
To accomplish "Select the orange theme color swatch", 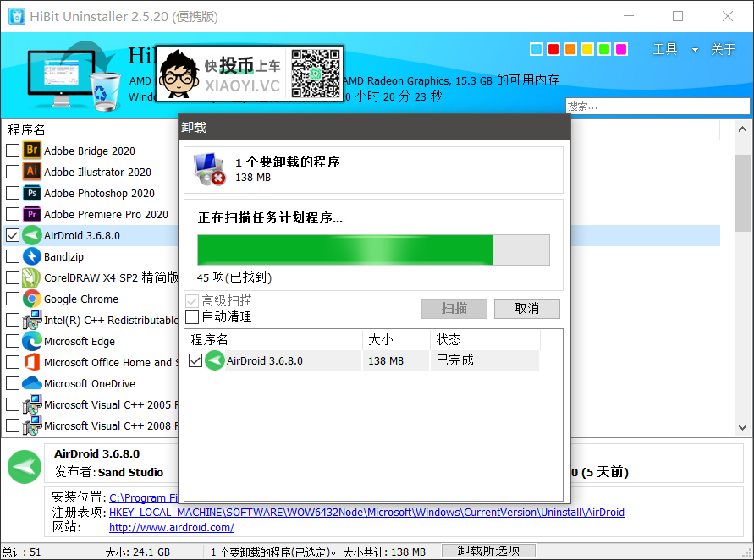I will [570, 49].
